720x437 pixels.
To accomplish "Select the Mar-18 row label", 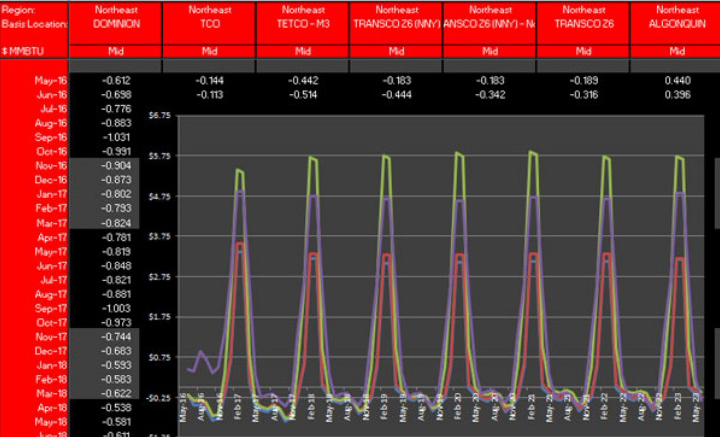I will coord(51,394).
